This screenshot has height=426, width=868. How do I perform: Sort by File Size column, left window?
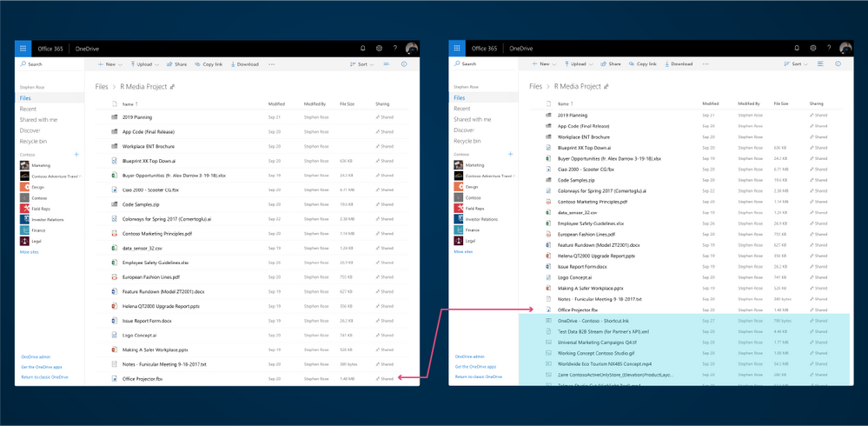click(347, 104)
